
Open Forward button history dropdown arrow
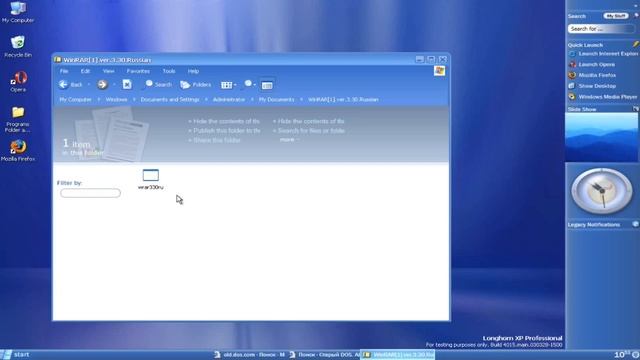[x=114, y=84]
